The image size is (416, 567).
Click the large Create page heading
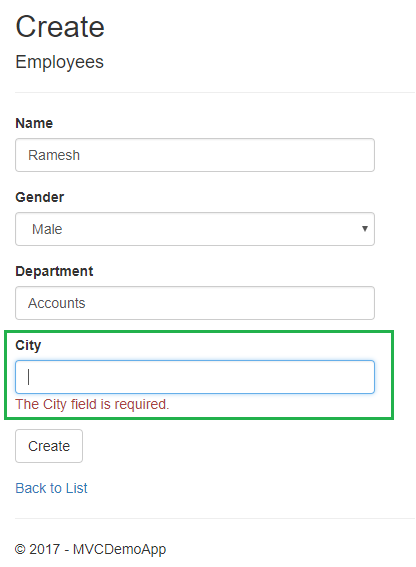tap(60, 27)
